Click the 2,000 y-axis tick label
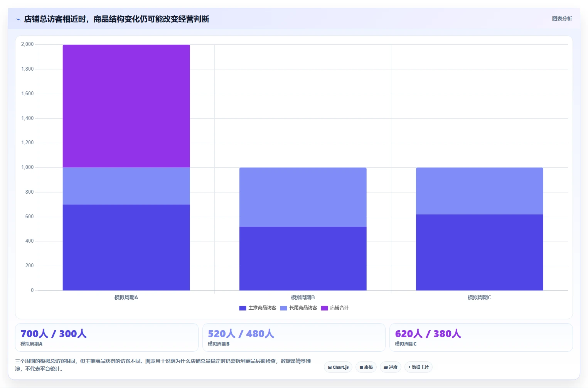 (27, 44)
